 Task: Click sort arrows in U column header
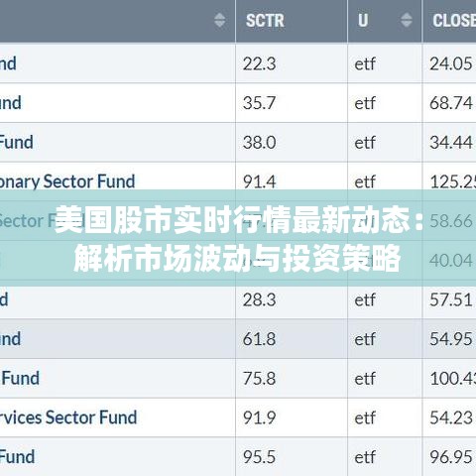(407, 20)
